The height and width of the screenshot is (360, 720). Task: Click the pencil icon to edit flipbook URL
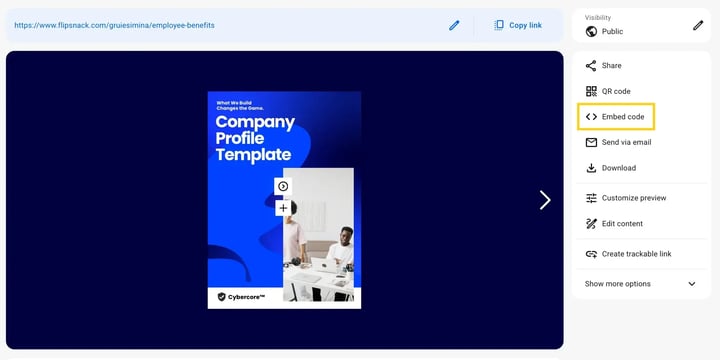(454, 25)
